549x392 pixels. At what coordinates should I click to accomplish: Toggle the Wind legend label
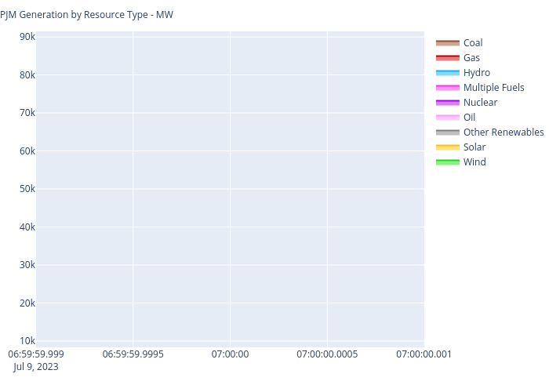pos(474,162)
